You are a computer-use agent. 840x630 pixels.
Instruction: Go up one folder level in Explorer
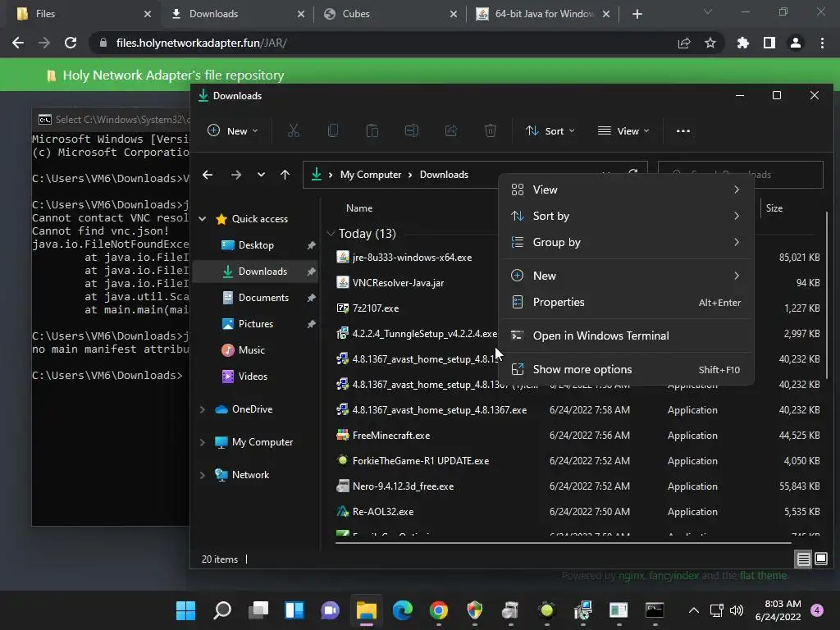click(x=285, y=175)
